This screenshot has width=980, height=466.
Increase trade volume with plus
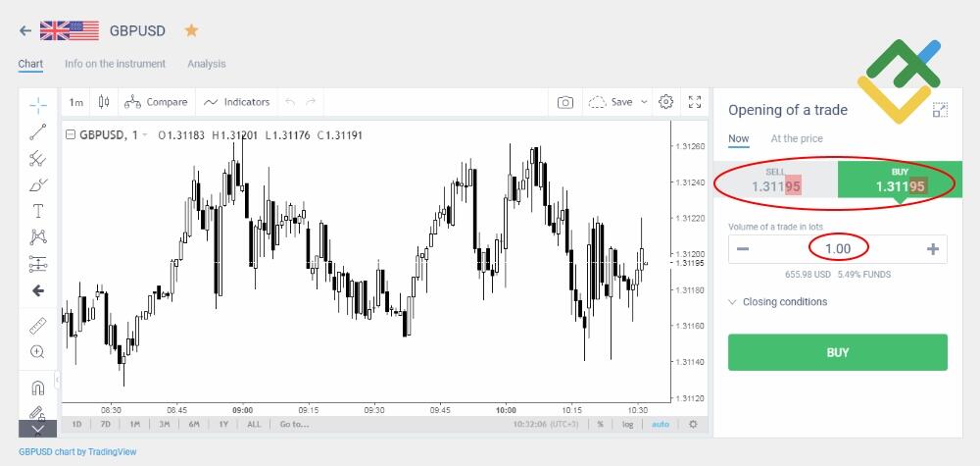pos(933,249)
